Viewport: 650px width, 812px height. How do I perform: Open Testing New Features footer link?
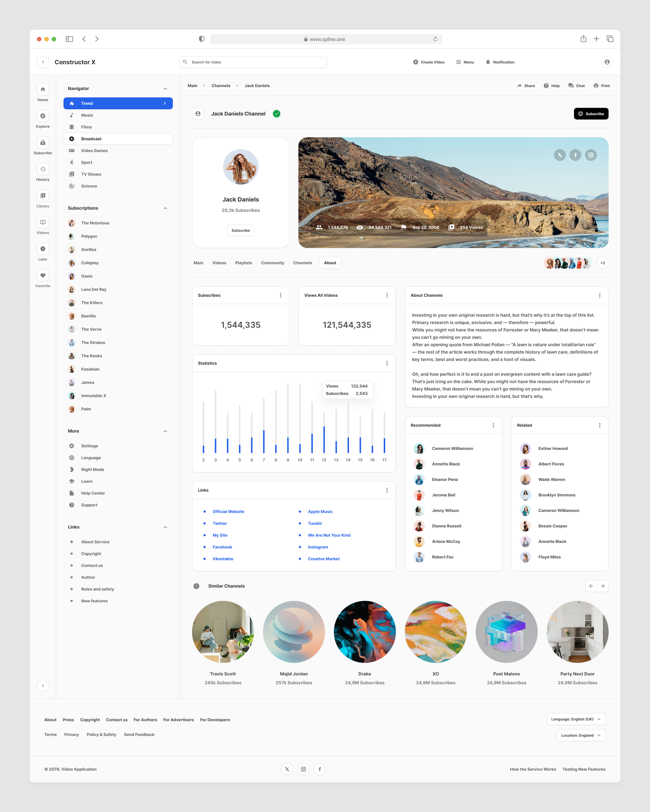tap(584, 769)
